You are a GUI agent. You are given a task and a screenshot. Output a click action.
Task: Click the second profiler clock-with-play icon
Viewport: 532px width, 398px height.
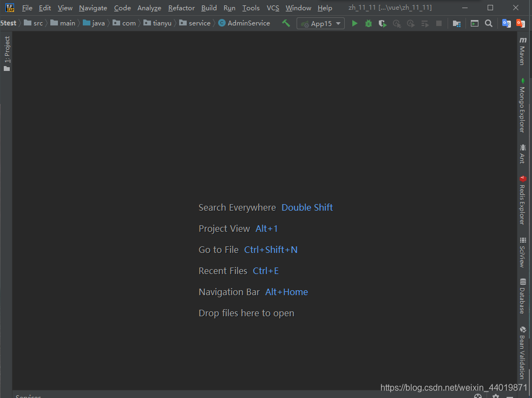click(411, 23)
